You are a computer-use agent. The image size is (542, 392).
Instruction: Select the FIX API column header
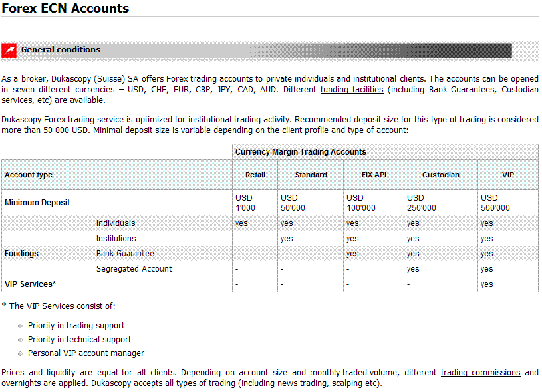(374, 175)
